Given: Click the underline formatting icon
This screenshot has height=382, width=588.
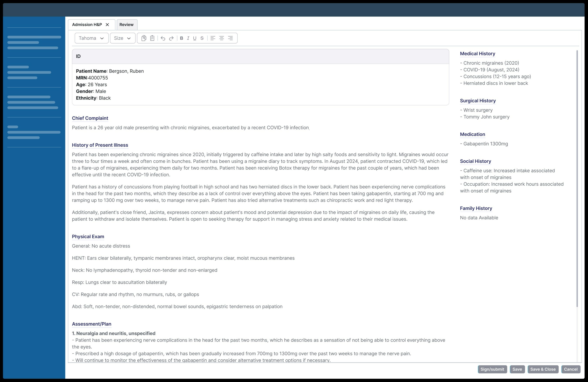Looking at the screenshot, I should [194, 38].
